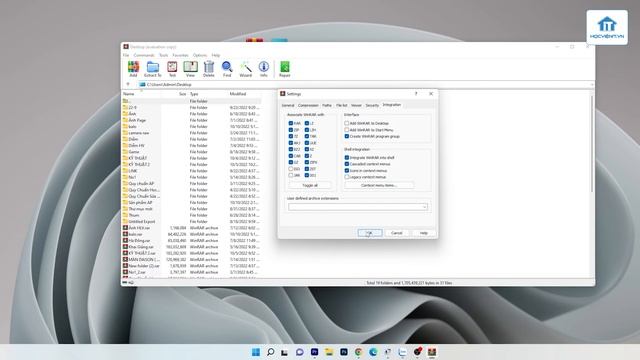Switch to the General settings tab
Image resolution: width=640 pixels, height=360 pixels.
(x=288, y=105)
